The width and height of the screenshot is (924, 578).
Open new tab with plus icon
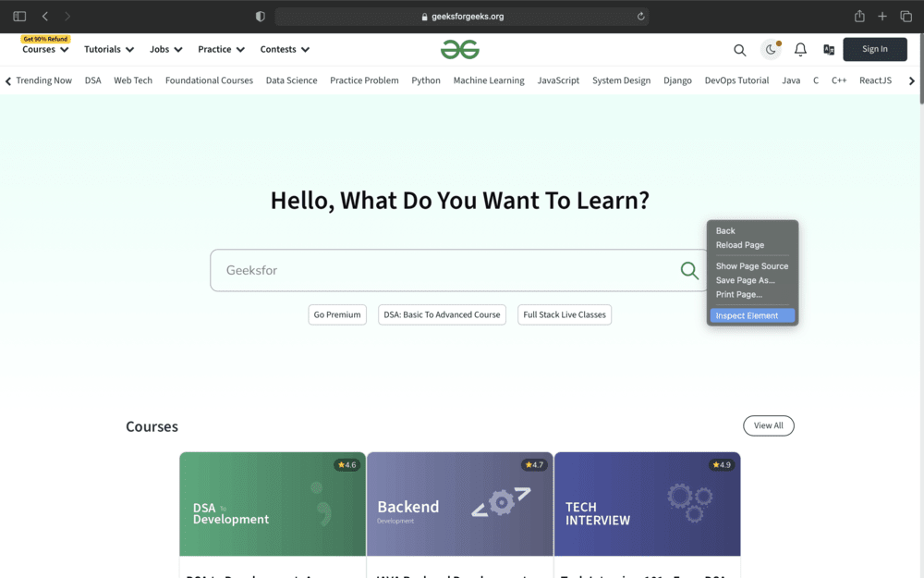[882, 17]
